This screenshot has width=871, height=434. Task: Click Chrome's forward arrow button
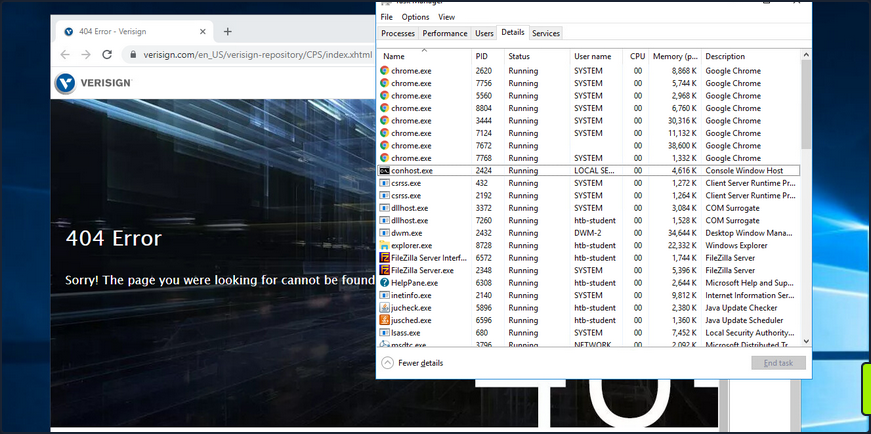[x=86, y=54]
